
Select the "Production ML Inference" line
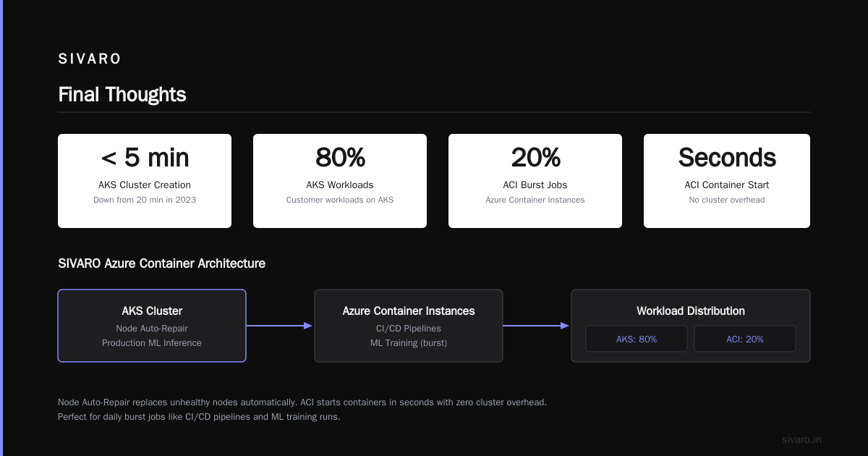[x=152, y=343]
